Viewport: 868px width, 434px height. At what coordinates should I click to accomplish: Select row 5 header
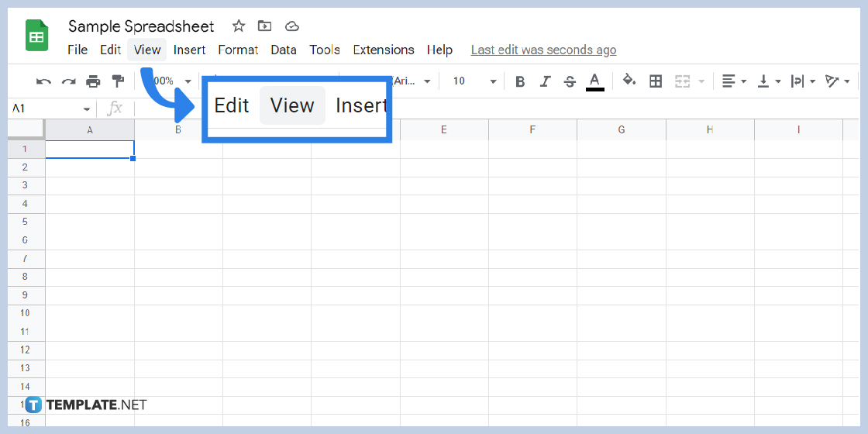(x=26, y=222)
